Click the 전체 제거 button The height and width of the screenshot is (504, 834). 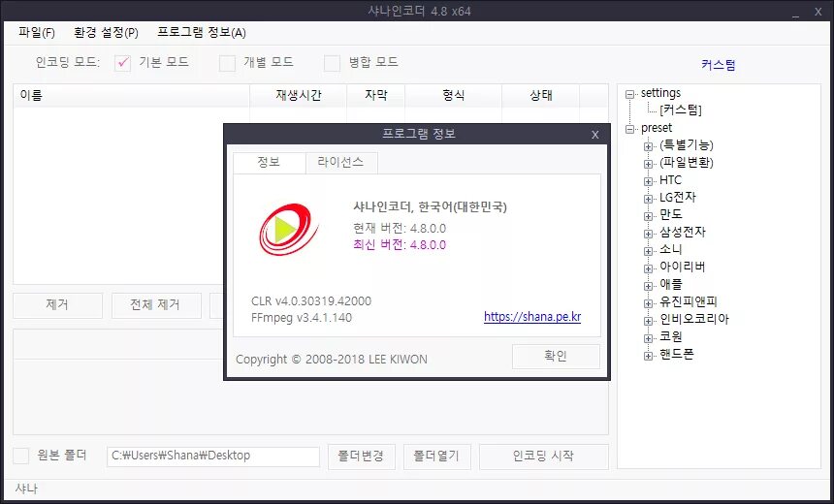(x=156, y=305)
